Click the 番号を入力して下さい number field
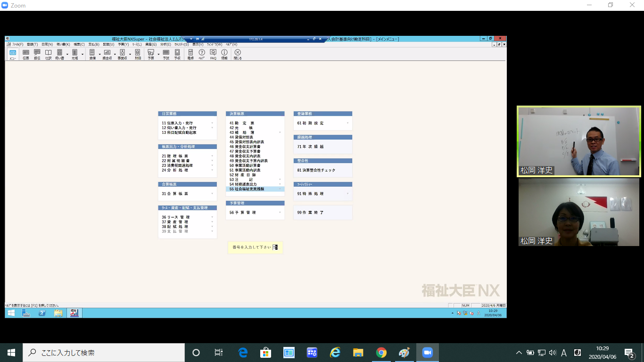644x362 pixels. click(275, 247)
